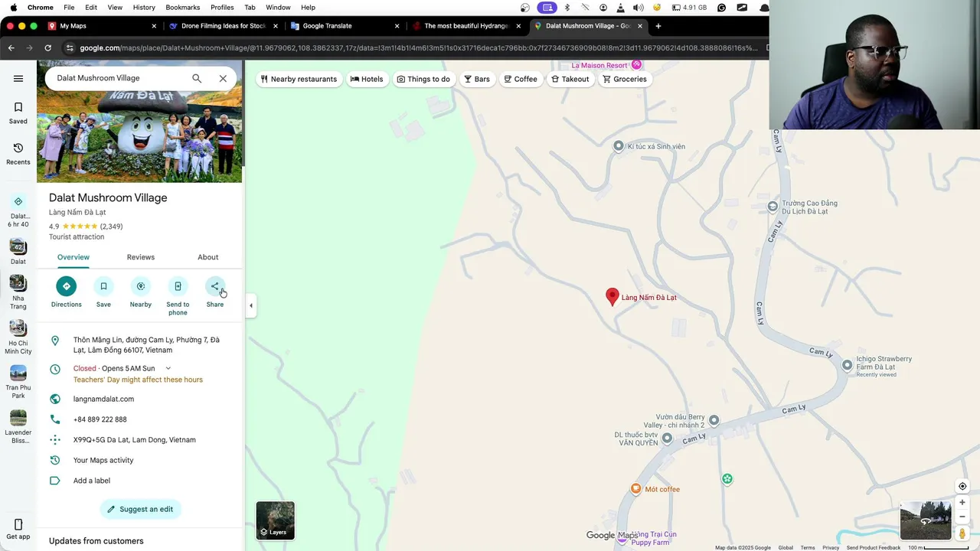This screenshot has width=980, height=551.
Task: Click the red Làng Nấm Đà Lạt pin
Action: (612, 297)
